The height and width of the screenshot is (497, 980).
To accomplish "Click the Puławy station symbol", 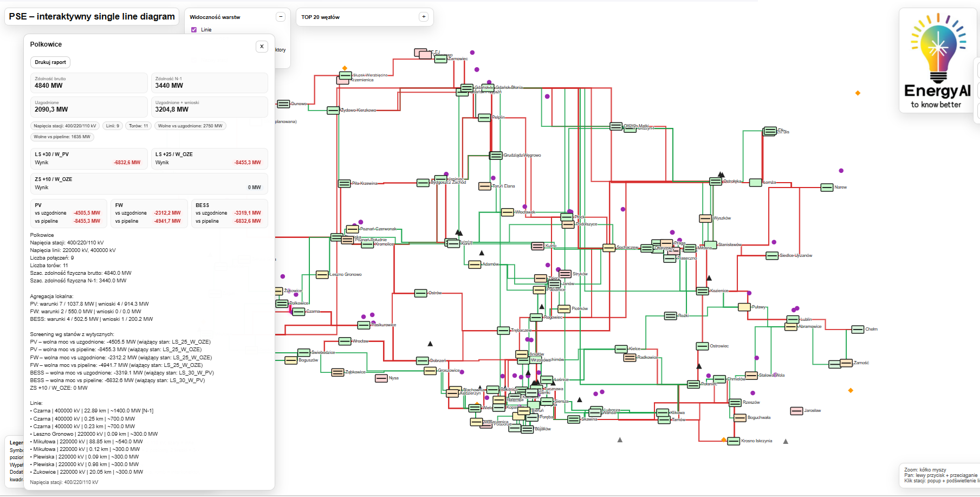I will 744,307.
